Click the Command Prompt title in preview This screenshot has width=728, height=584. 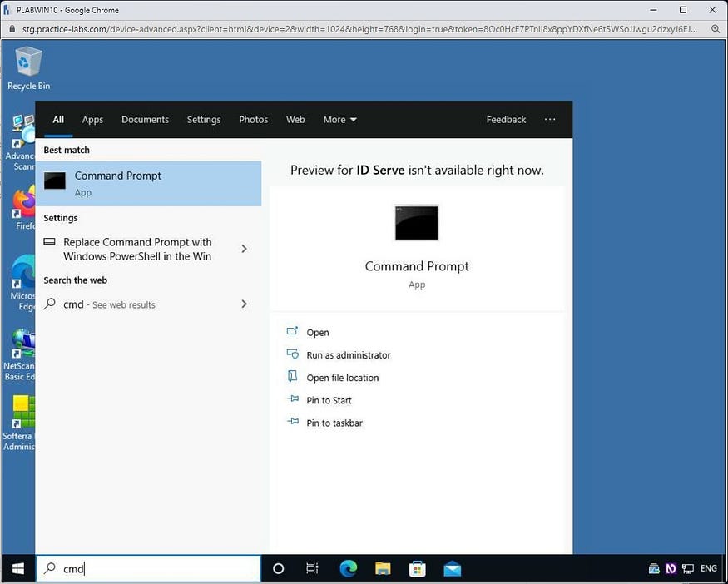417,266
